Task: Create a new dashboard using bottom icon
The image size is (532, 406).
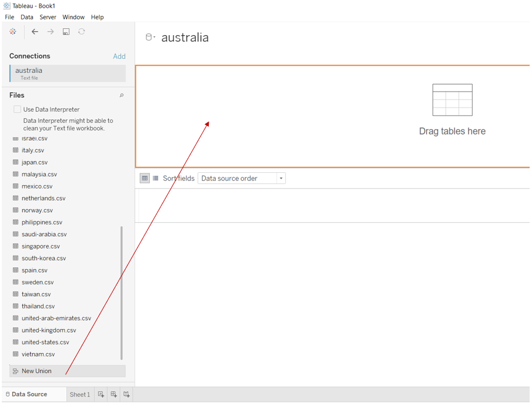Action: (x=114, y=394)
